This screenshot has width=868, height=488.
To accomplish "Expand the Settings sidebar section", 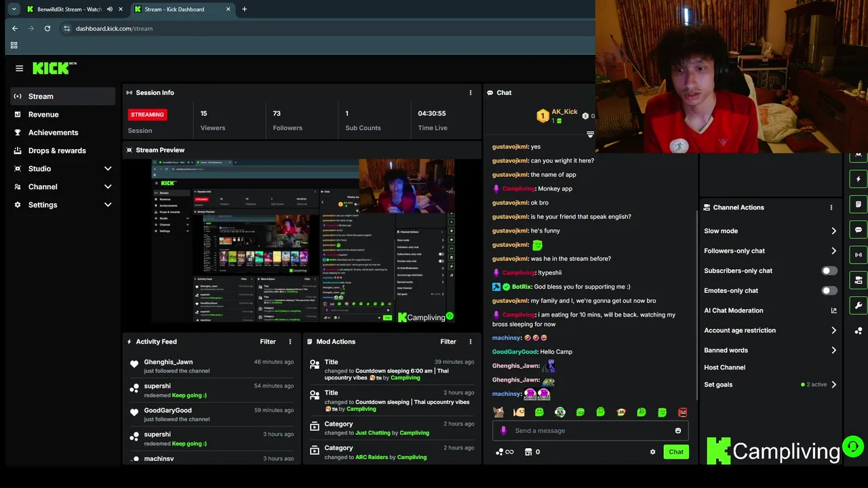I will (62, 205).
